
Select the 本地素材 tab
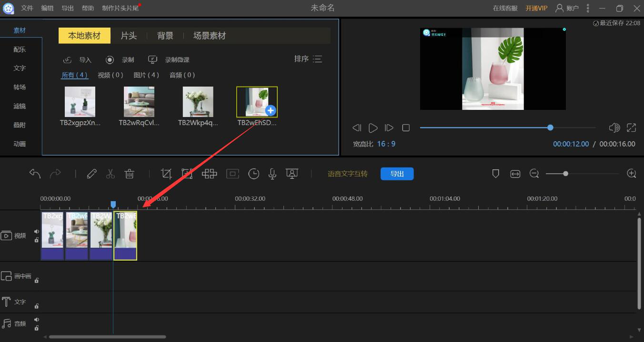point(84,36)
